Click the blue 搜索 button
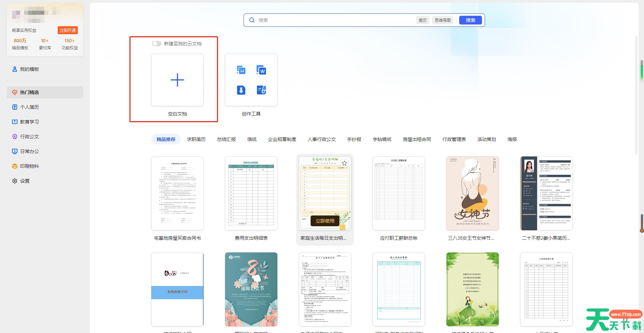The height and width of the screenshot is (333, 644). tap(471, 20)
